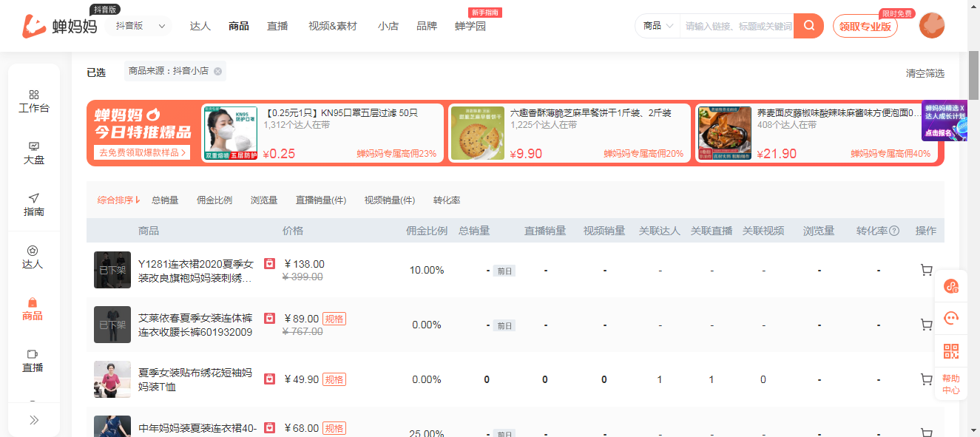Click the Y1281连衣裙 product thumbnail
The height and width of the screenshot is (437, 980).
point(112,270)
